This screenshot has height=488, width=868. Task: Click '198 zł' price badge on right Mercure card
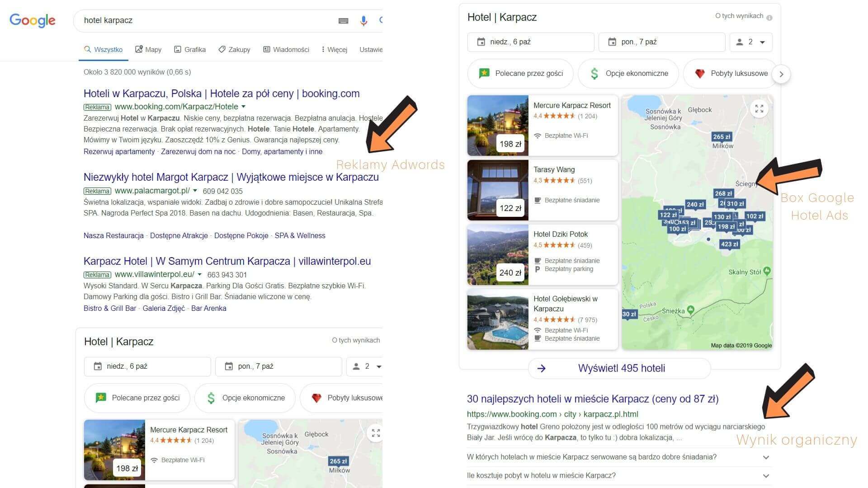tap(510, 144)
